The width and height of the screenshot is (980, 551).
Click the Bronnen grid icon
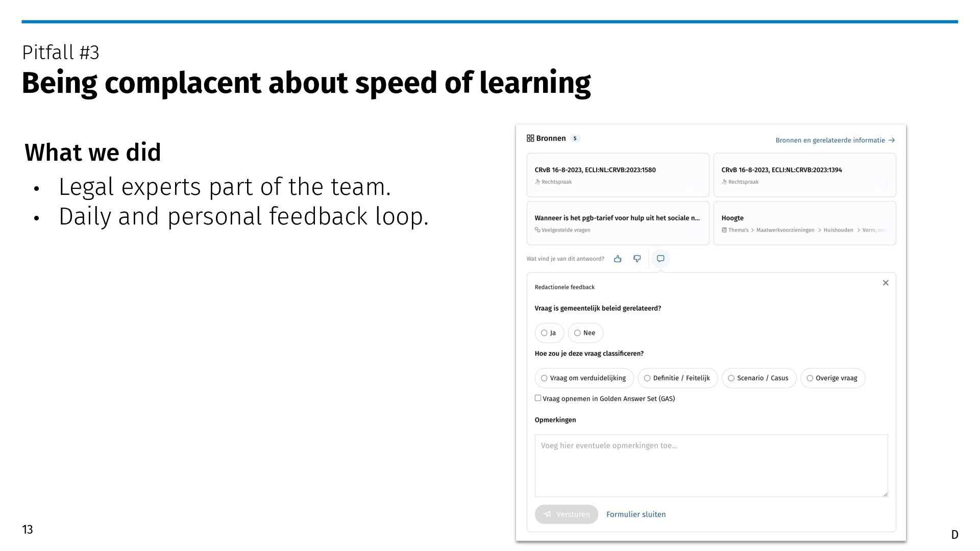pos(530,138)
